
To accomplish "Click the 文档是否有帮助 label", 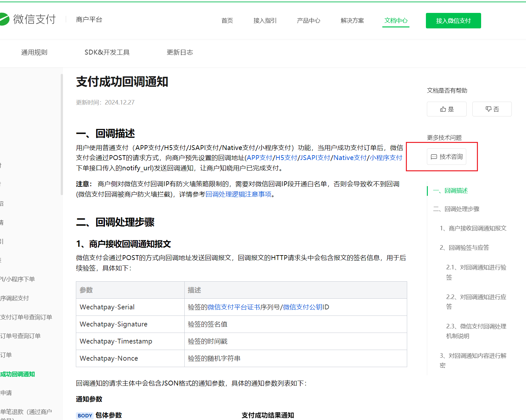I will [x=447, y=91].
